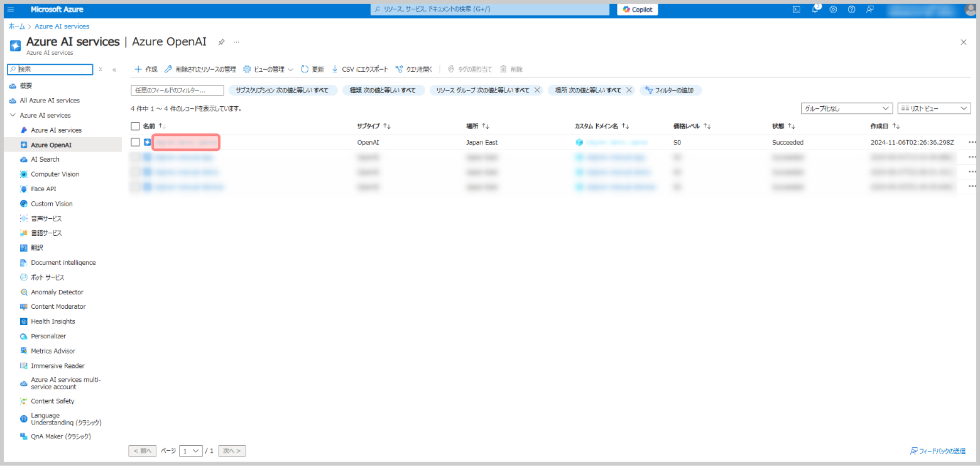Select Document intelligence in the sidebar
This screenshot has height=466, width=980.
point(63,263)
